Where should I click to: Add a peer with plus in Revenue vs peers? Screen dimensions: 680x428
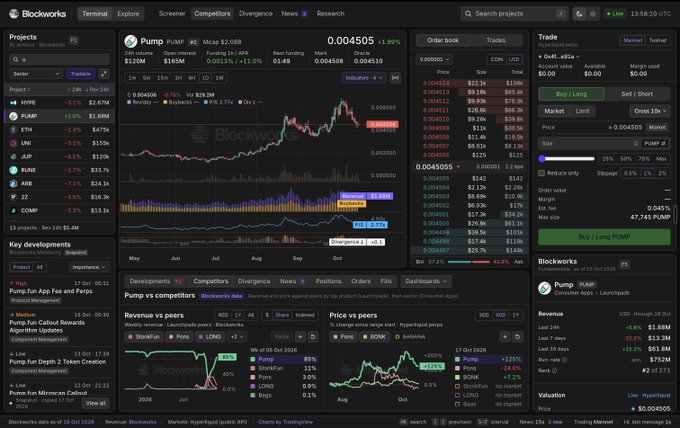pos(301,337)
